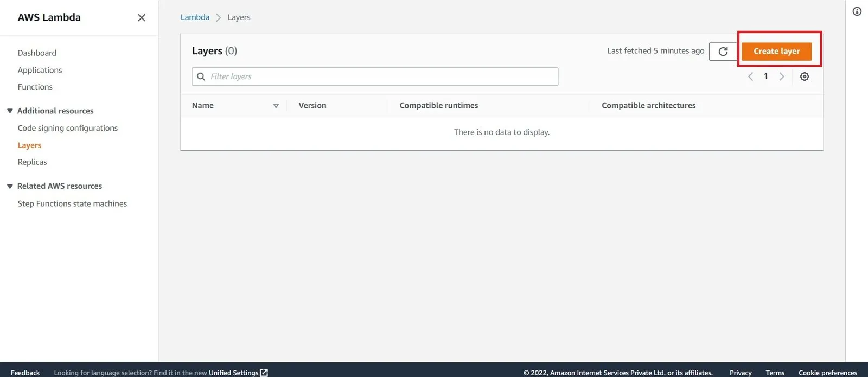
Task: Go to next page arrow
Action: [x=782, y=76]
